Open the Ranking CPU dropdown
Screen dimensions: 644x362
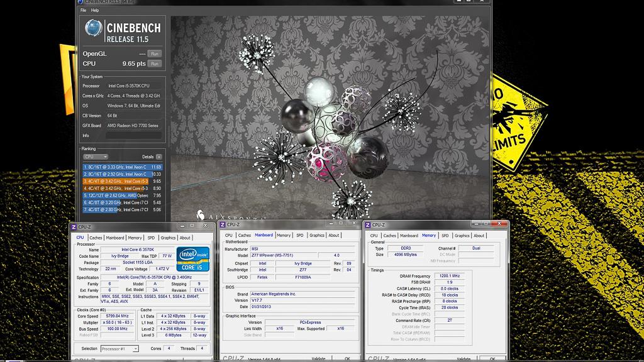[96, 156]
